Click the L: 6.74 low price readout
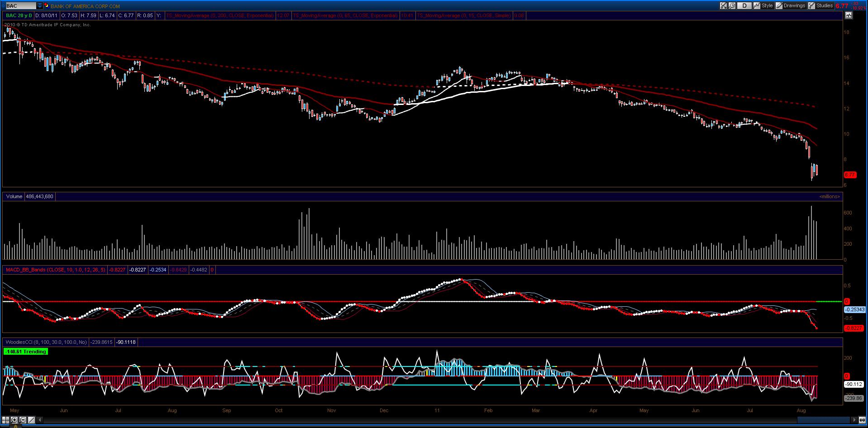Viewport: 868px width, 428px height. tap(107, 15)
